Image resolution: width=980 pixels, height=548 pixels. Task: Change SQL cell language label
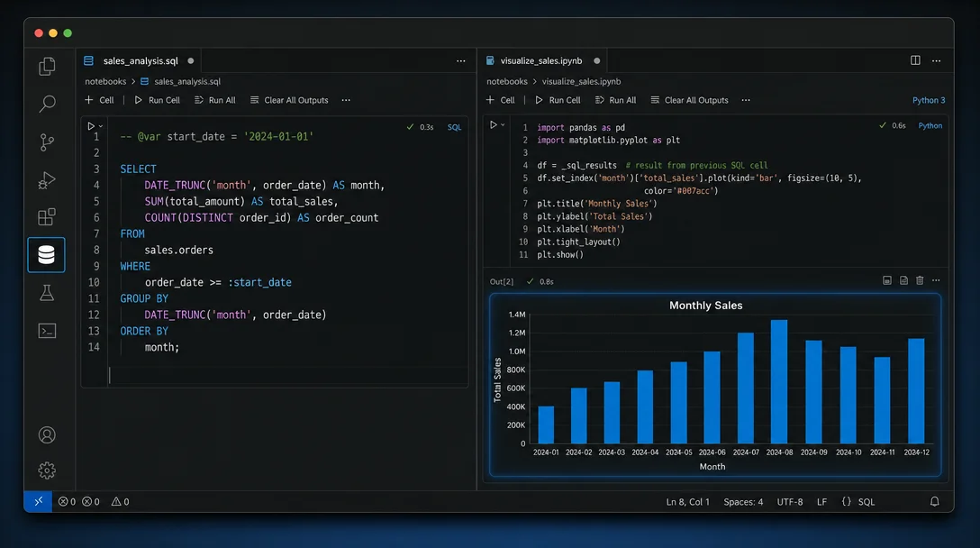454,127
